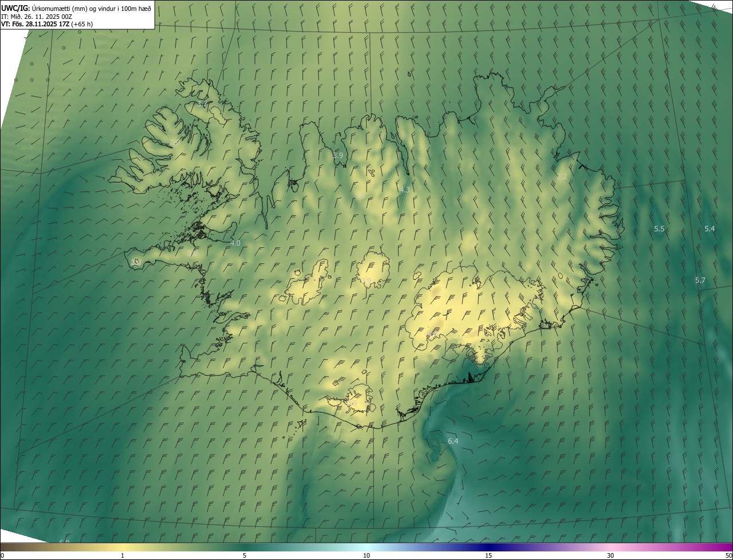
Task: Click the 2.2 value label in northeast Iceland
Action: click(562, 177)
